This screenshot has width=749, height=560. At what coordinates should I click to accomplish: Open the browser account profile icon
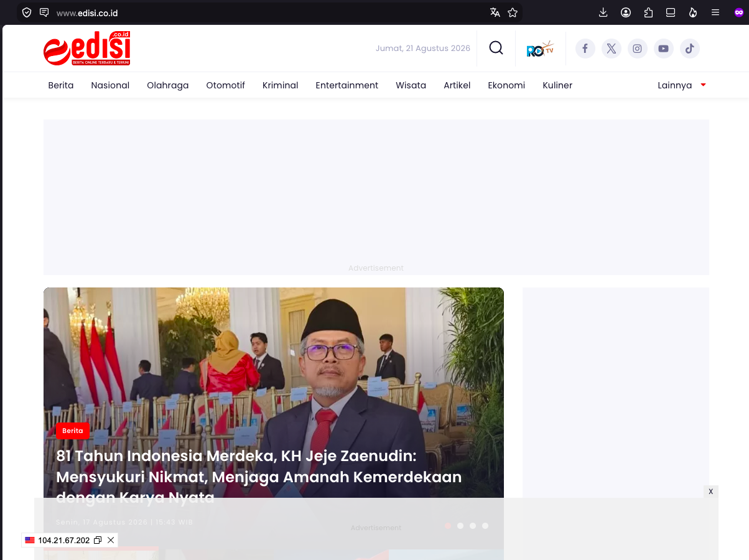click(626, 12)
